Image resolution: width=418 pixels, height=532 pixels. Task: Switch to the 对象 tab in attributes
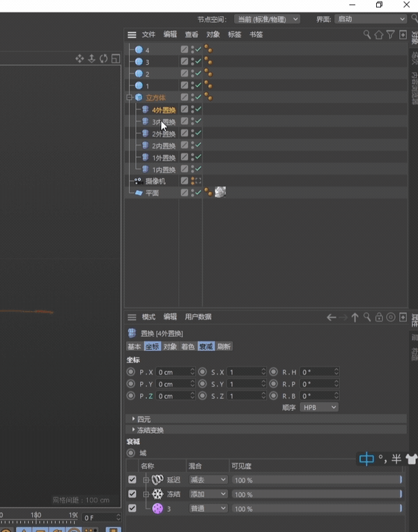[170, 346]
